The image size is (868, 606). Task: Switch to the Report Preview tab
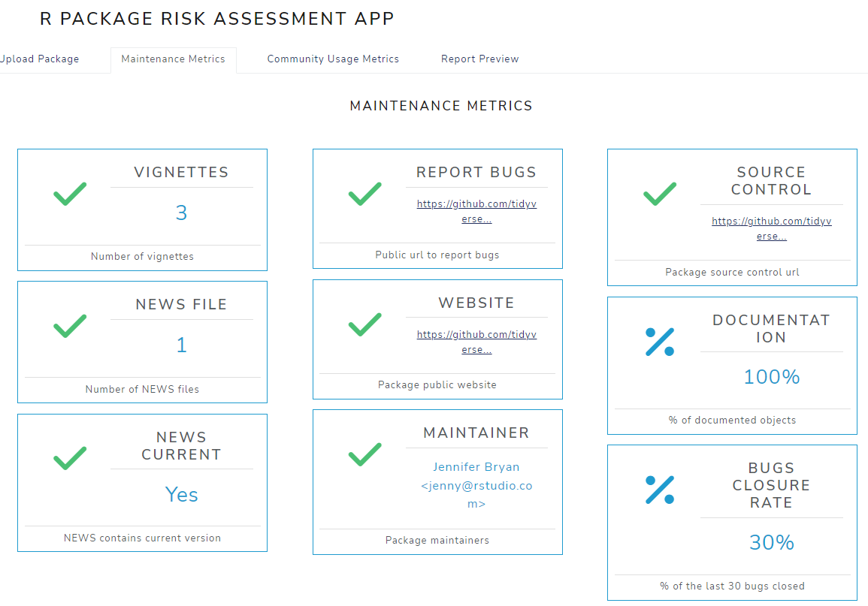tap(479, 59)
